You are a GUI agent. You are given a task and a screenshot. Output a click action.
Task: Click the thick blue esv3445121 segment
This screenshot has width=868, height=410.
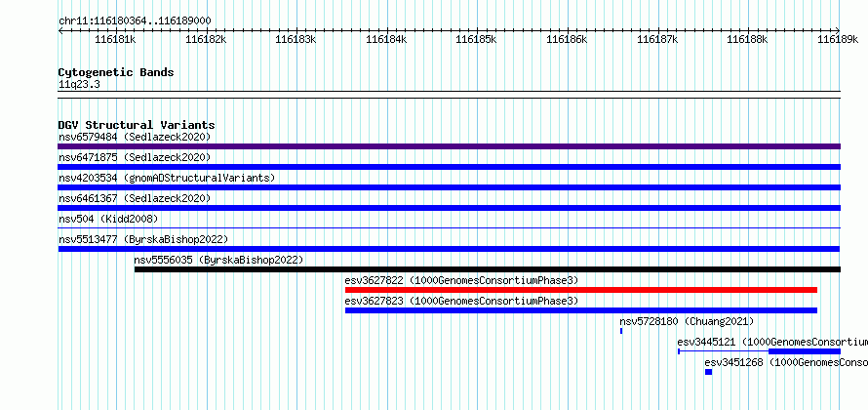tap(805, 351)
